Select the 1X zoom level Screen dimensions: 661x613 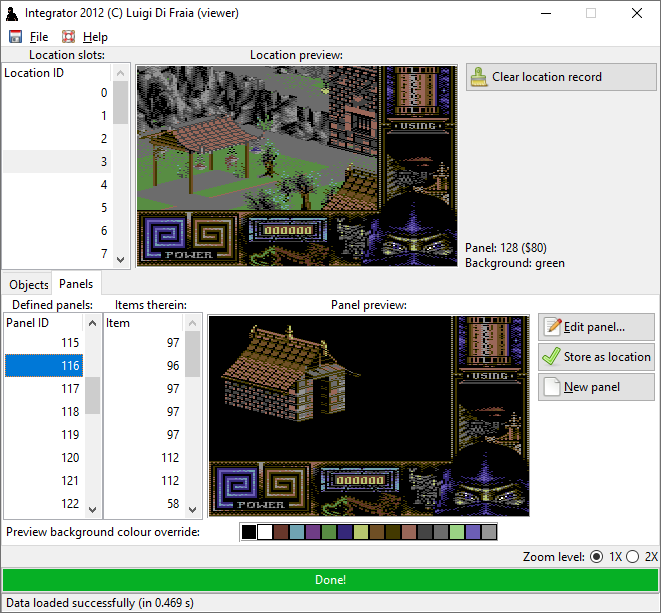(596, 557)
